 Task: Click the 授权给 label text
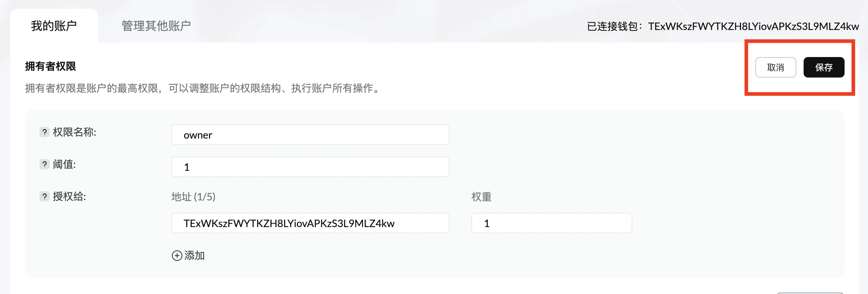point(70,196)
